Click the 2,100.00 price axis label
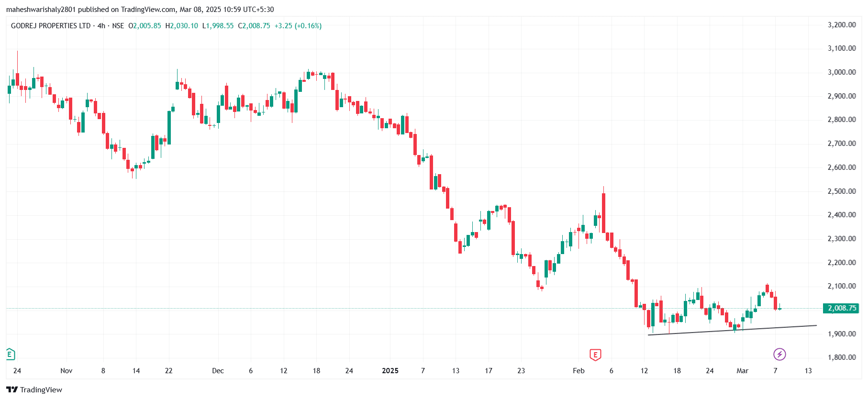The height and width of the screenshot is (400, 868). pos(842,286)
